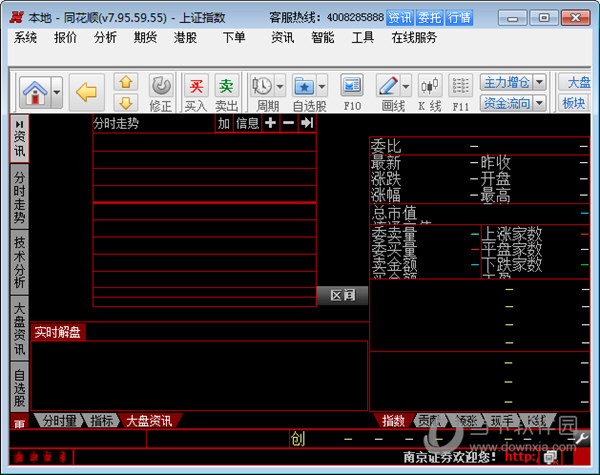Click the http: link in status bar
The image size is (600, 475).
pyautogui.click(x=521, y=457)
